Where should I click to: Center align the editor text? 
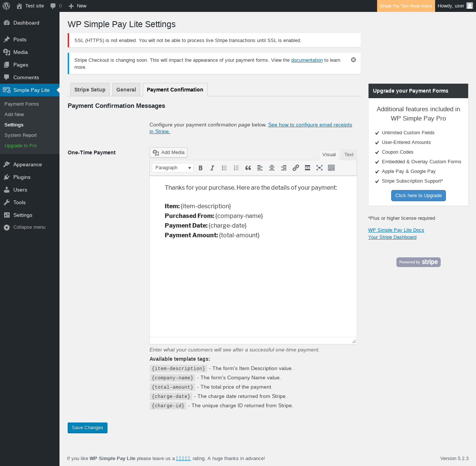[272, 168]
